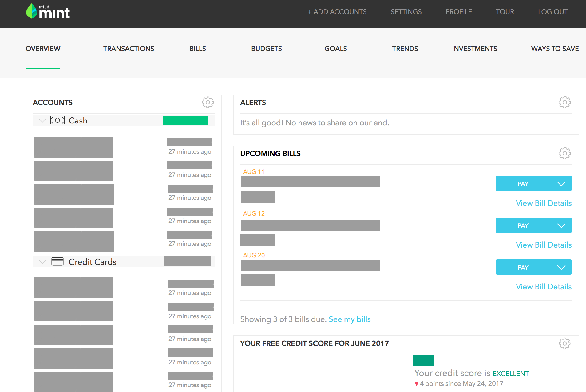Click the green Cash balance bar
Screen dimensions: 586x392
pos(186,120)
